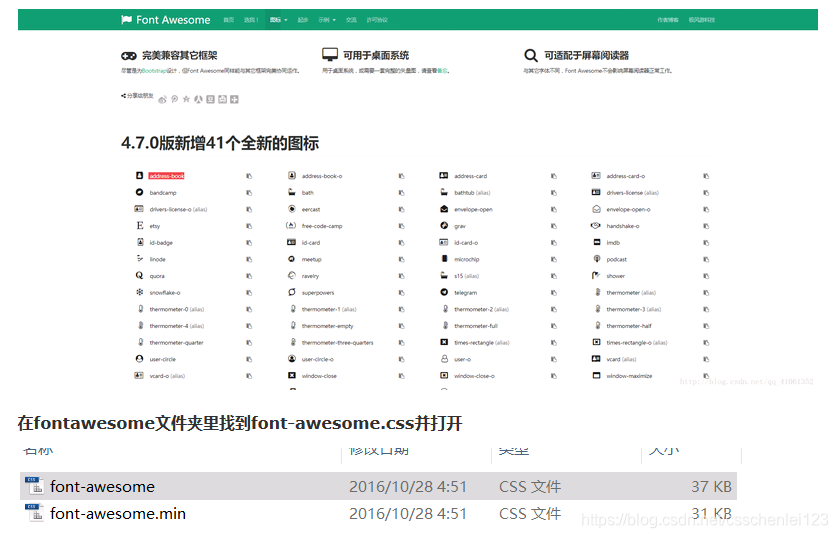Select the bath icon entry

click(x=301, y=192)
